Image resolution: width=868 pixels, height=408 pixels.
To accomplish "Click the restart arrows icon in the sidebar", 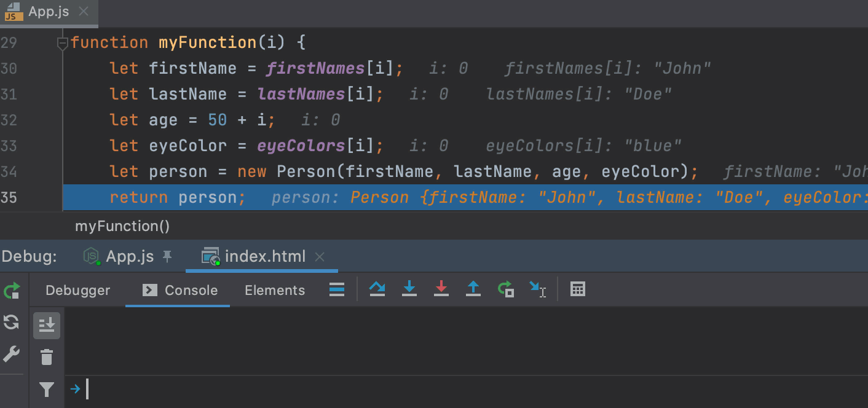I will point(12,322).
